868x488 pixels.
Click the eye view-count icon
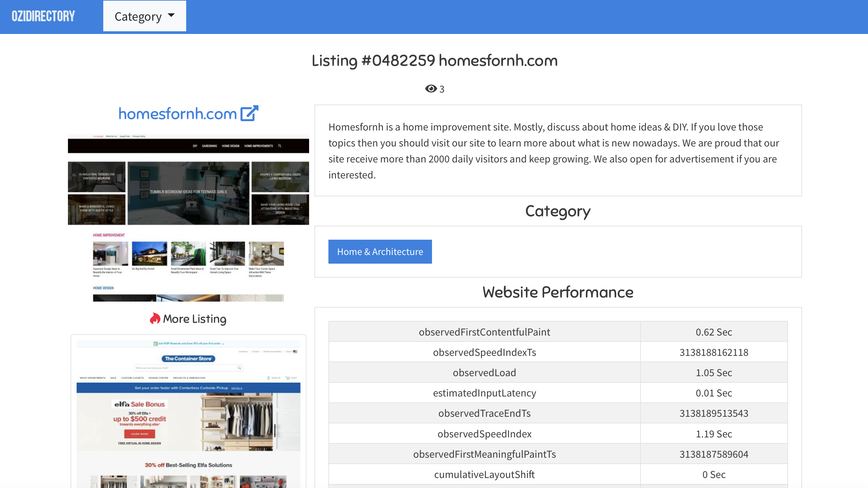(430, 89)
